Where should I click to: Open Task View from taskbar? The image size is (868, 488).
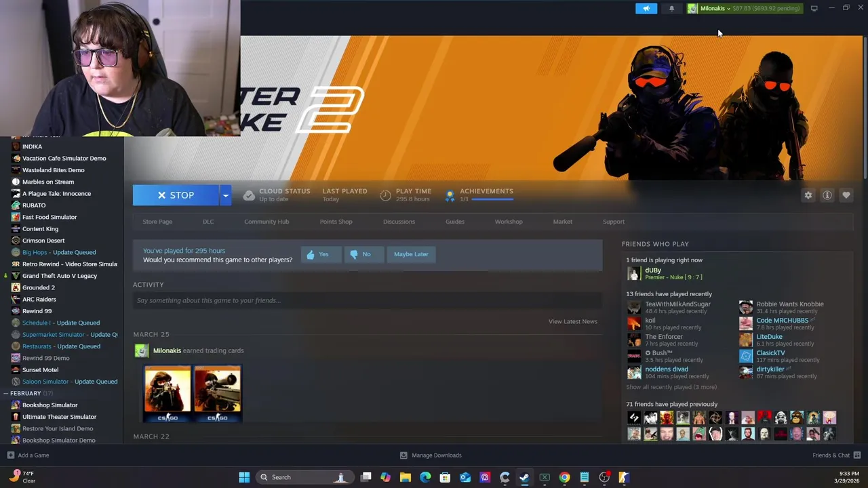click(x=366, y=477)
